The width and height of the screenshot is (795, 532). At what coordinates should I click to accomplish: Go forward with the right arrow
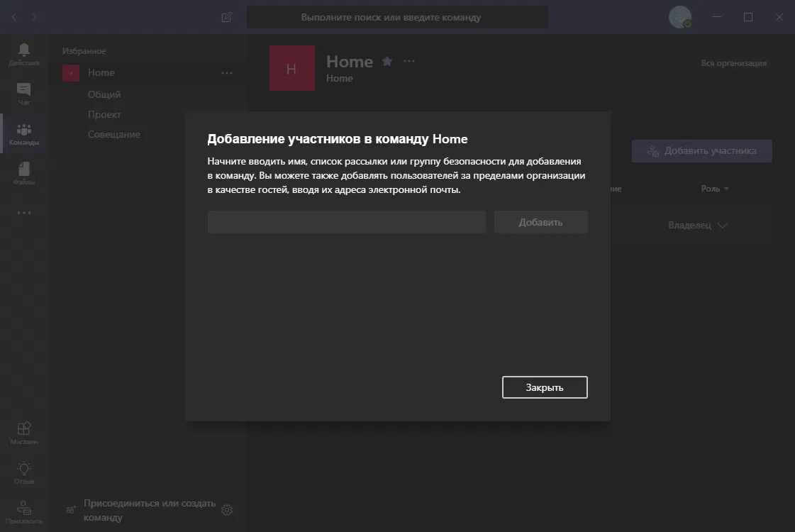(x=34, y=17)
